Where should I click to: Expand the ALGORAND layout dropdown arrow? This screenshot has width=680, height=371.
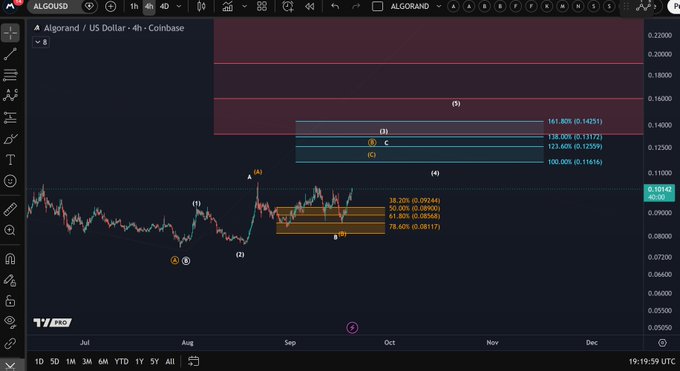coord(439,7)
